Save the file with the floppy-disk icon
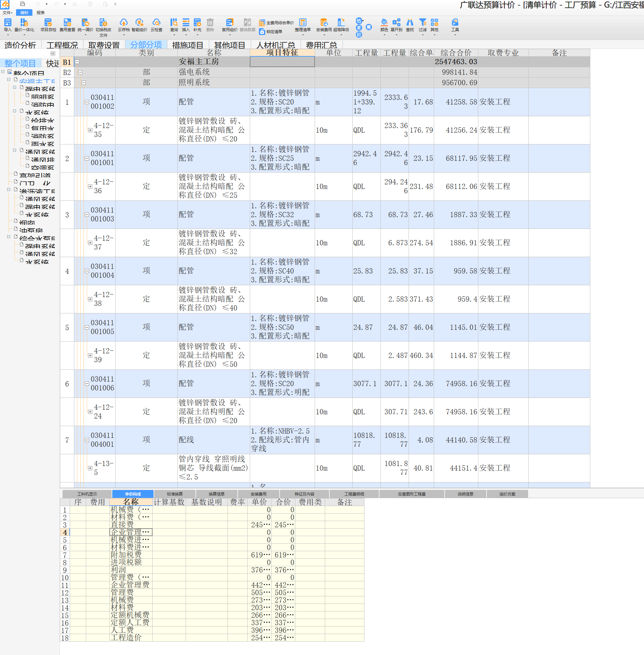The height and width of the screenshot is (655, 644). click(23, 4)
